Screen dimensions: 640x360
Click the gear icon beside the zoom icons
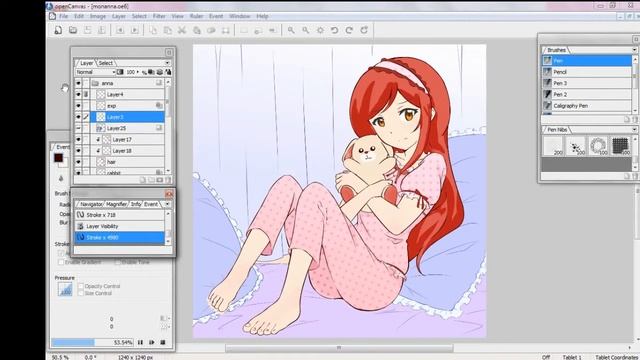[320, 30]
